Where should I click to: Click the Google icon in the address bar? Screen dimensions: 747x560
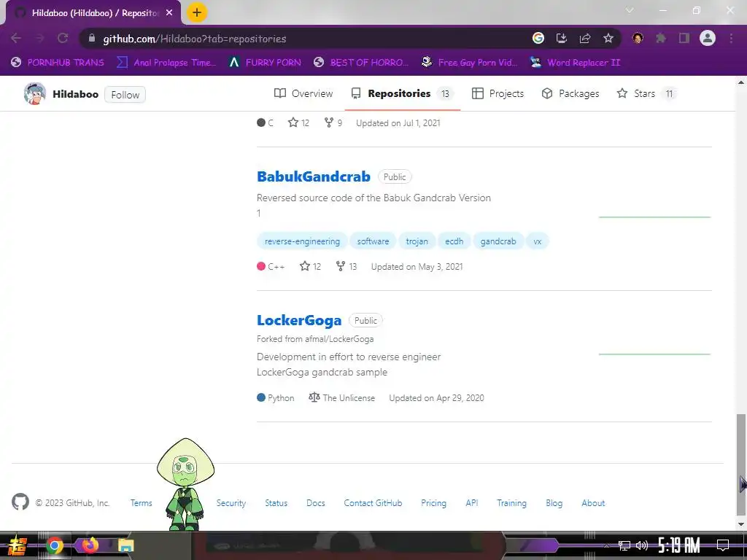(538, 38)
